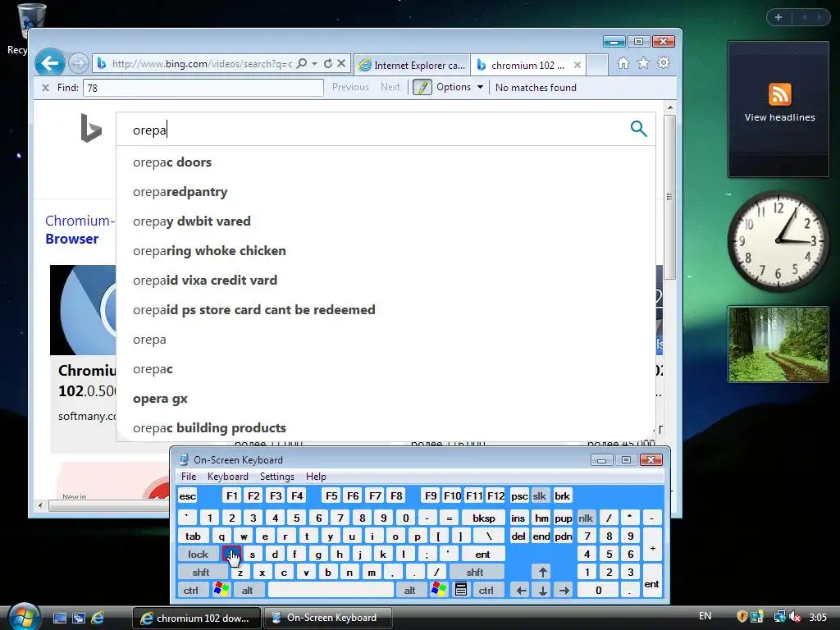Click the Previous find button
840x630 pixels.
click(x=350, y=87)
